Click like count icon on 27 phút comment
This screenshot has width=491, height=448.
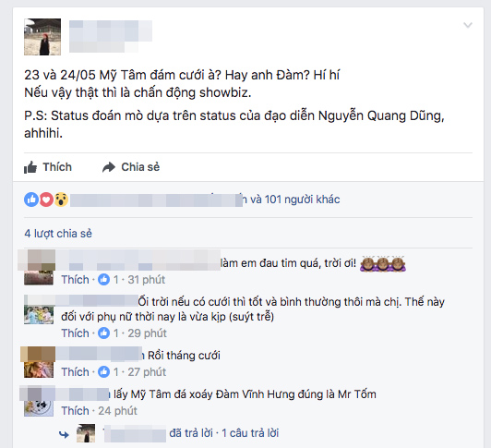pyautogui.click(x=103, y=372)
